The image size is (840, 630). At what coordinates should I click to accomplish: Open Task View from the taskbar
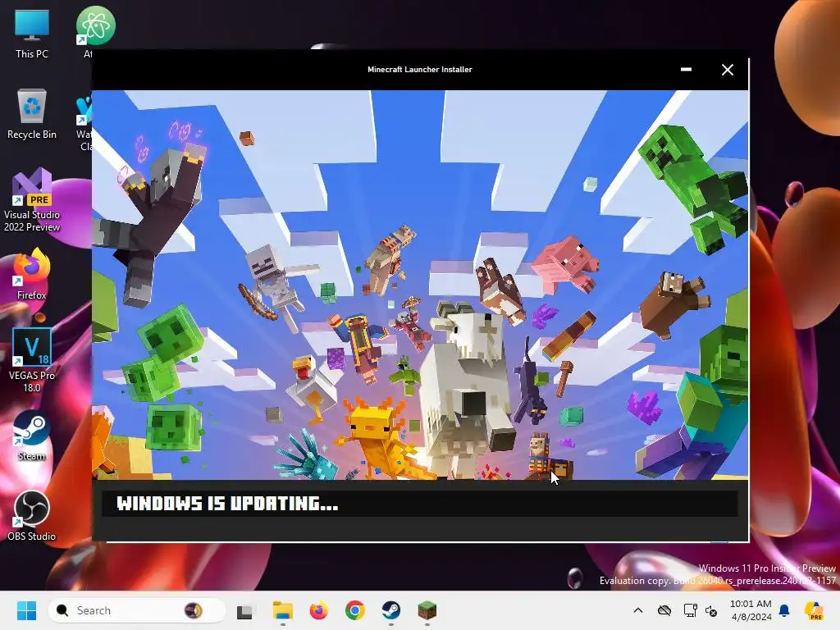point(244,610)
